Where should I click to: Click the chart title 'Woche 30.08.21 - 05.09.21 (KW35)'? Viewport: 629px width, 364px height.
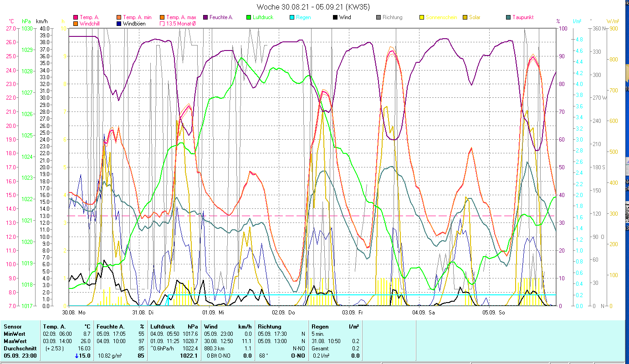click(x=313, y=7)
